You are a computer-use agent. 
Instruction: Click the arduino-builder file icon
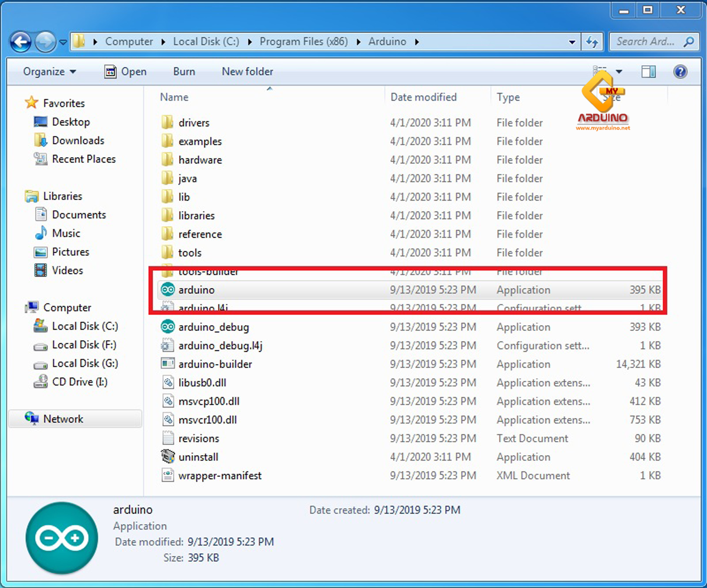(168, 364)
